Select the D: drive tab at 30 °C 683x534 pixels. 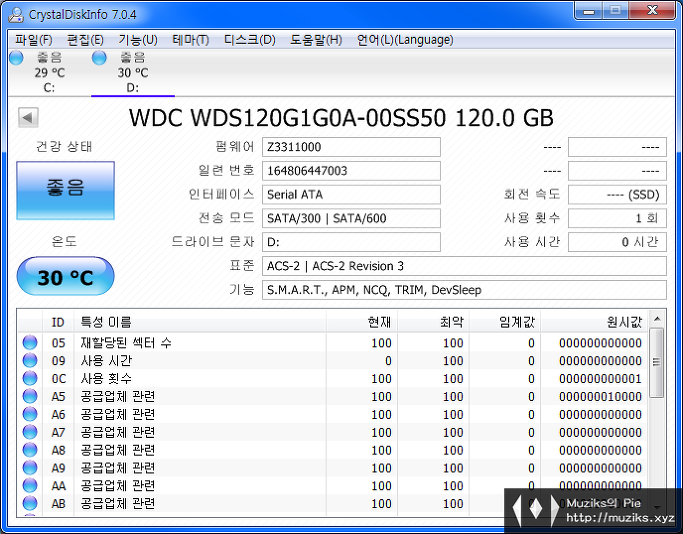coord(133,72)
